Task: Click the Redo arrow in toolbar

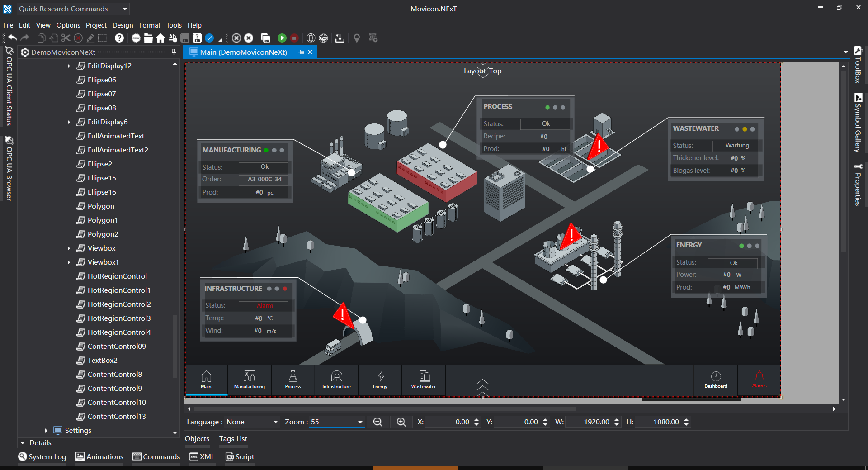Action: coord(25,38)
